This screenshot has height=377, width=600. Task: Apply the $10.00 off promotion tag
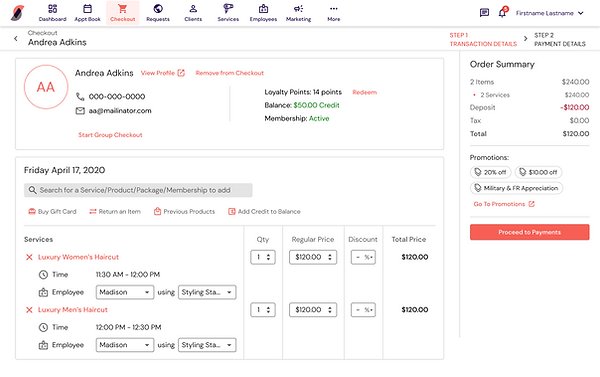pyautogui.click(x=538, y=172)
